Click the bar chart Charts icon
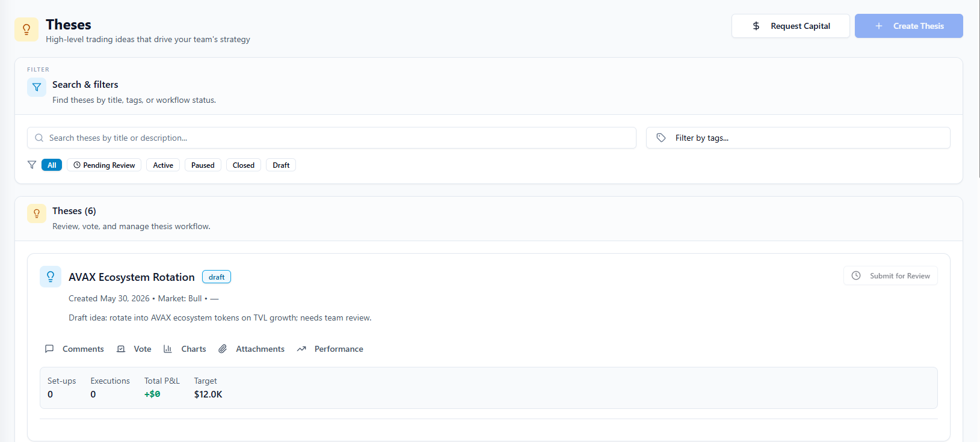980x442 pixels. 168,349
